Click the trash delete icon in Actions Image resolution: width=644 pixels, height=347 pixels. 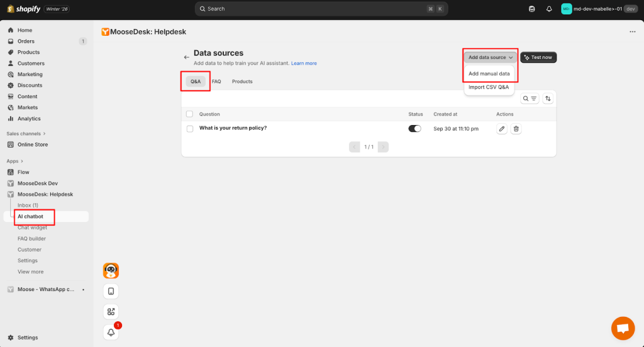(516, 129)
